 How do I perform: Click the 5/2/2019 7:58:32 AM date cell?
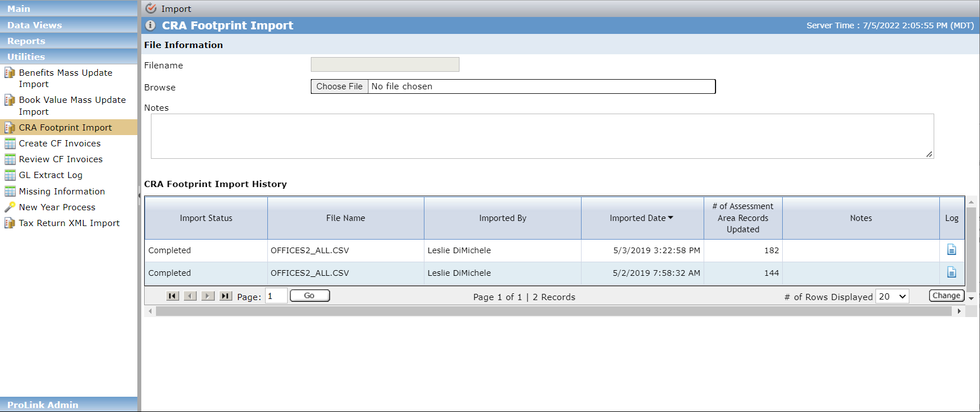(x=643, y=273)
